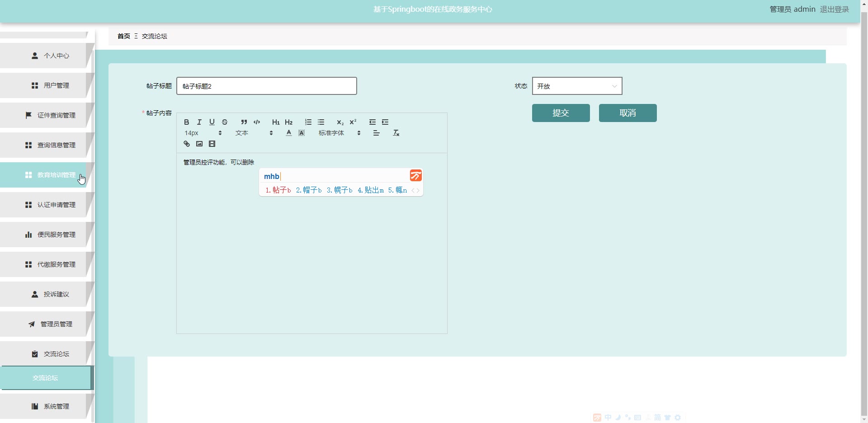This screenshot has width=868, height=423.
Task: Open the IME settings gear icon
Action: click(x=678, y=418)
